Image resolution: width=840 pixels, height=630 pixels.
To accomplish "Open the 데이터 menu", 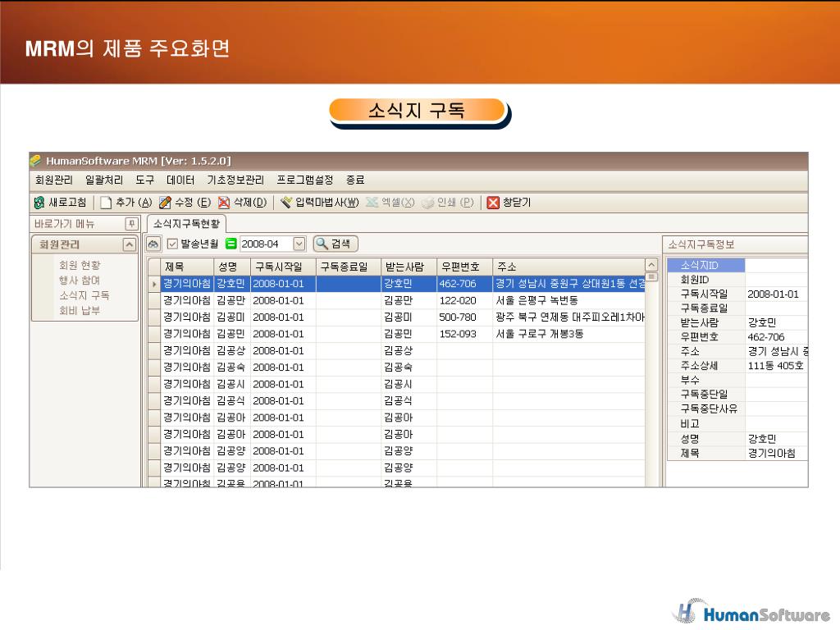I will click(x=180, y=180).
